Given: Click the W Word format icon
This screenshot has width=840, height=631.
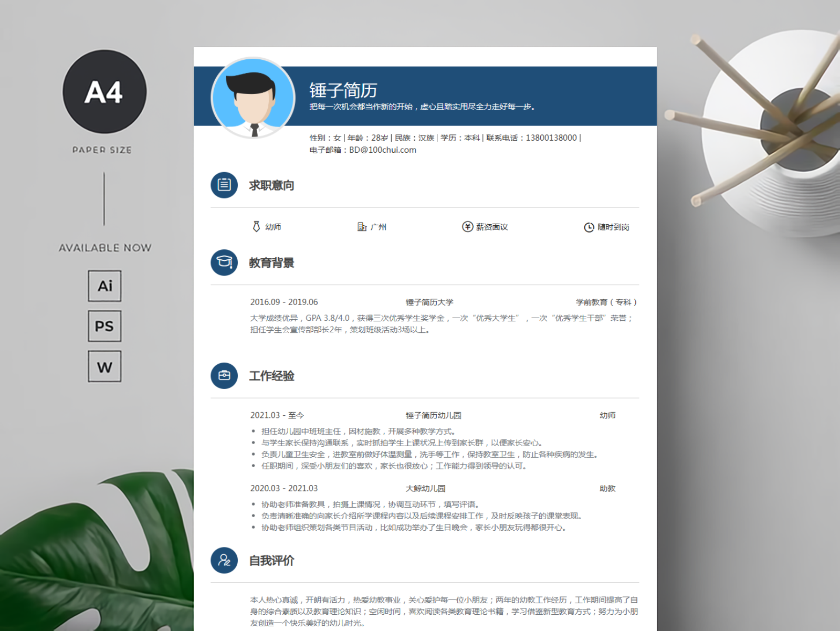Looking at the screenshot, I should coord(104,366).
